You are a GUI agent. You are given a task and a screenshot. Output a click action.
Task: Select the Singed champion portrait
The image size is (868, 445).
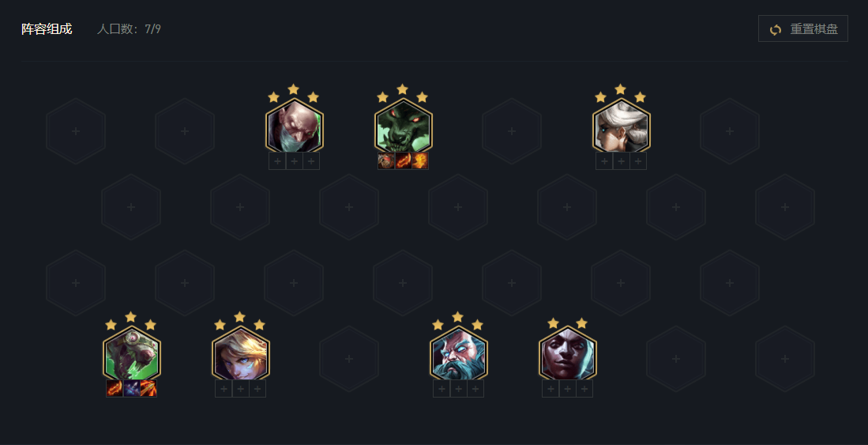294,128
